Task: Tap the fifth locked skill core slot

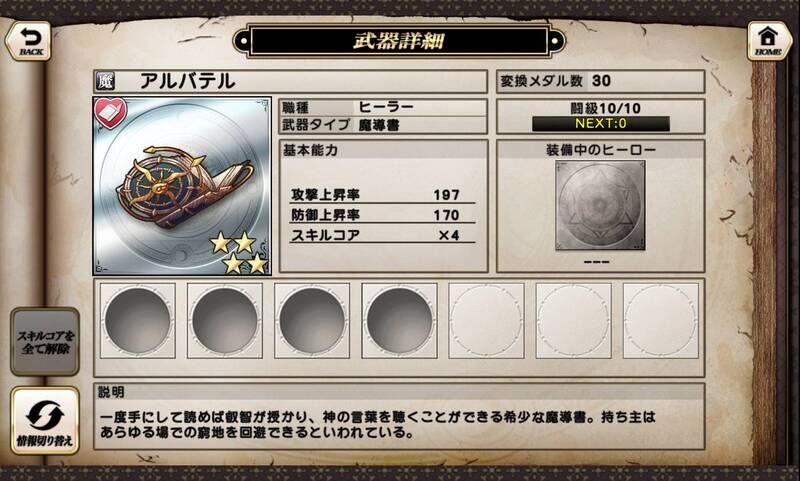Action: coord(486,320)
